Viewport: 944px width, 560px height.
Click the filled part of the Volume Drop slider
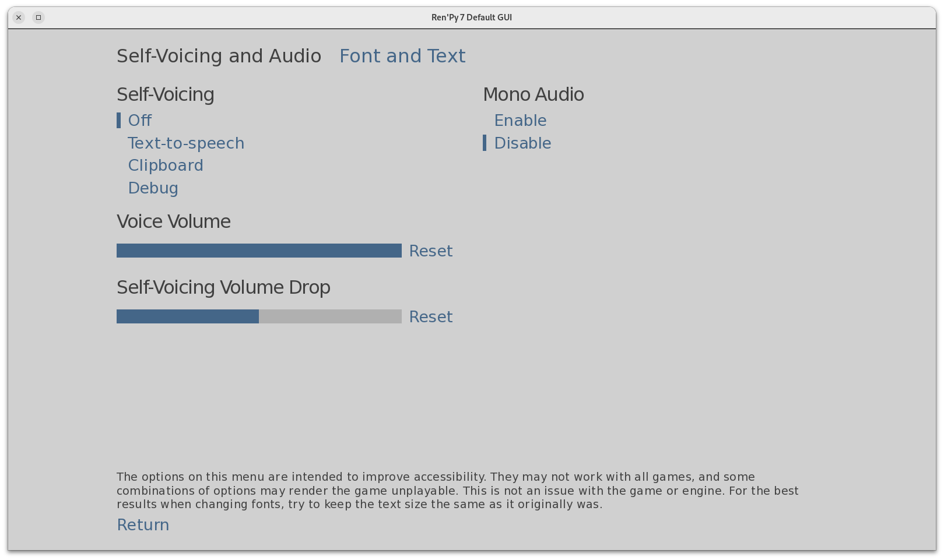pyautogui.click(x=187, y=316)
